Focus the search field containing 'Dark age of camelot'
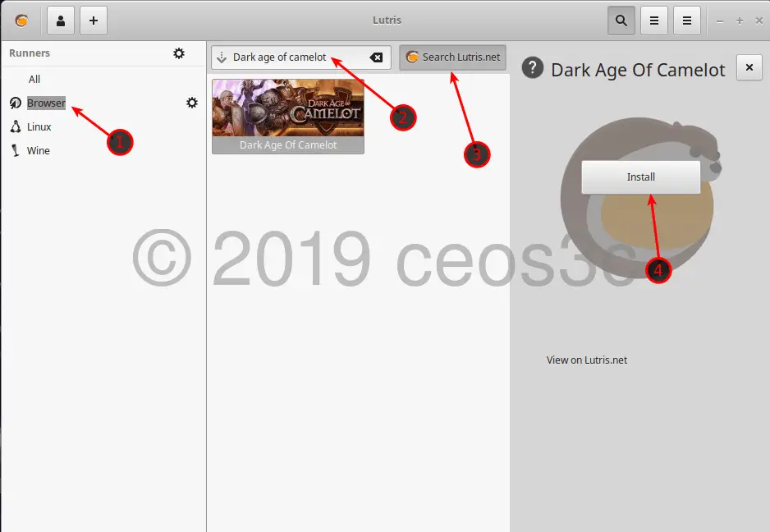The height and width of the screenshot is (532, 770). click(301, 57)
